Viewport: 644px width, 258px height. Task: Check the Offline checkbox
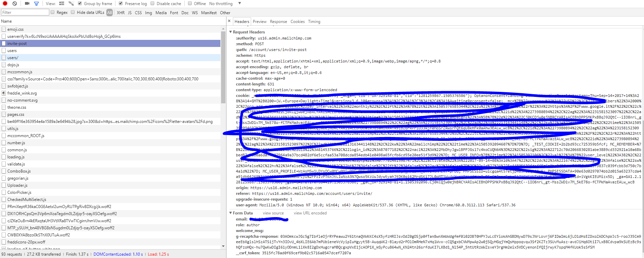[190, 3]
